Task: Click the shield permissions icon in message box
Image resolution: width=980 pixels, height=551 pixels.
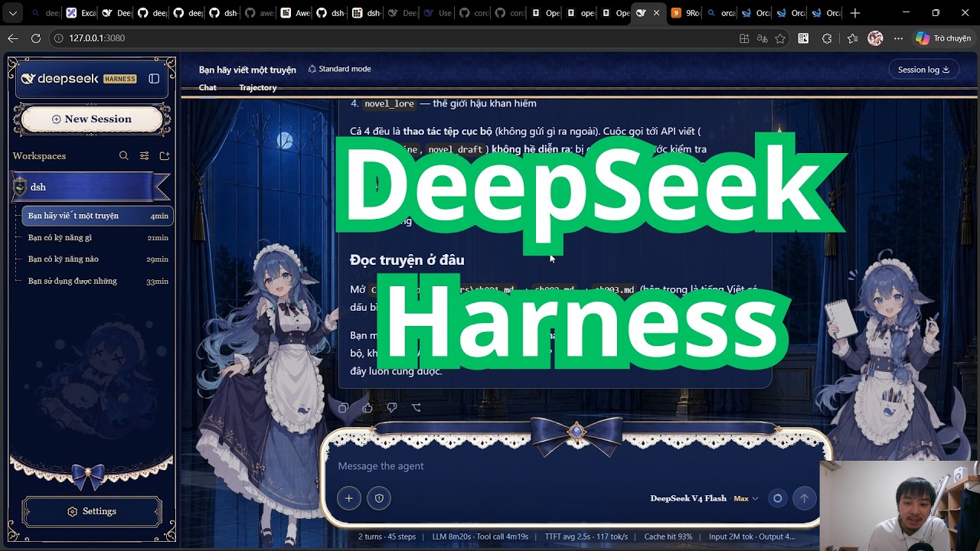Action: pyautogui.click(x=379, y=498)
